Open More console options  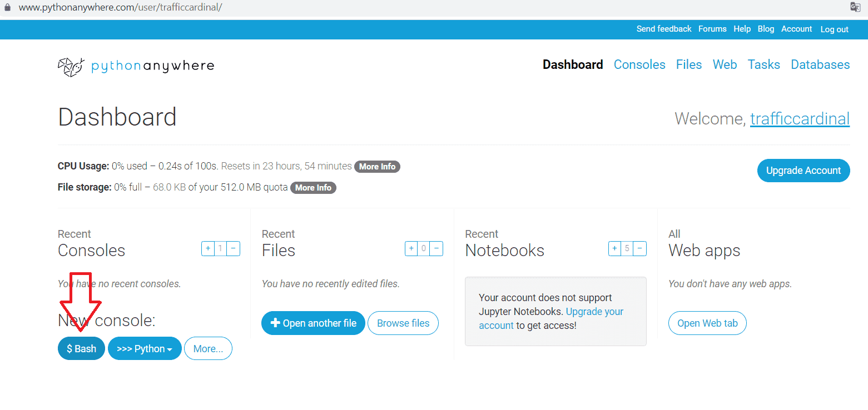click(208, 348)
